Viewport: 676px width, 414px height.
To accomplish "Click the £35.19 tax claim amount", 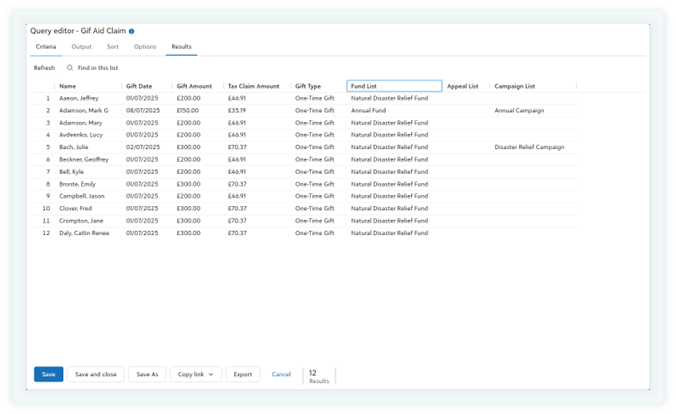I will point(237,110).
